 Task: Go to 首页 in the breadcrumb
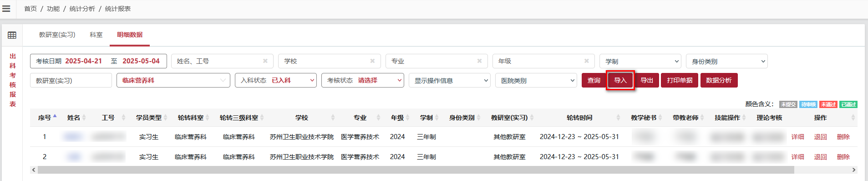pyautogui.click(x=30, y=9)
